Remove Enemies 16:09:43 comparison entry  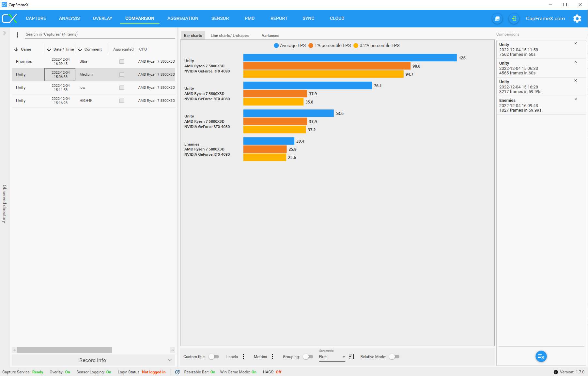click(x=576, y=99)
